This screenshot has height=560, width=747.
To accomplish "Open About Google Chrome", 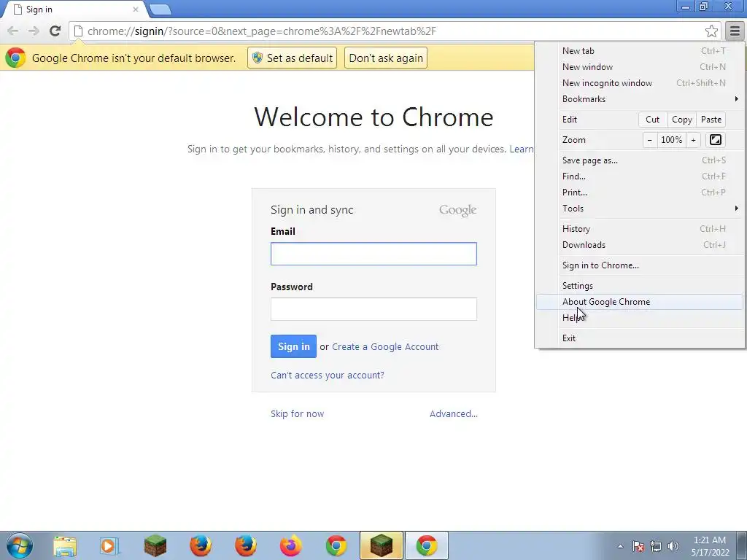I will [x=640, y=302].
